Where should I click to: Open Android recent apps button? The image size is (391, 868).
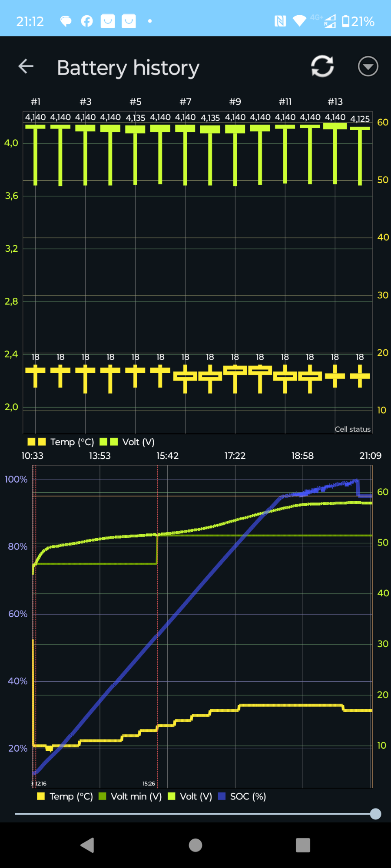click(303, 845)
